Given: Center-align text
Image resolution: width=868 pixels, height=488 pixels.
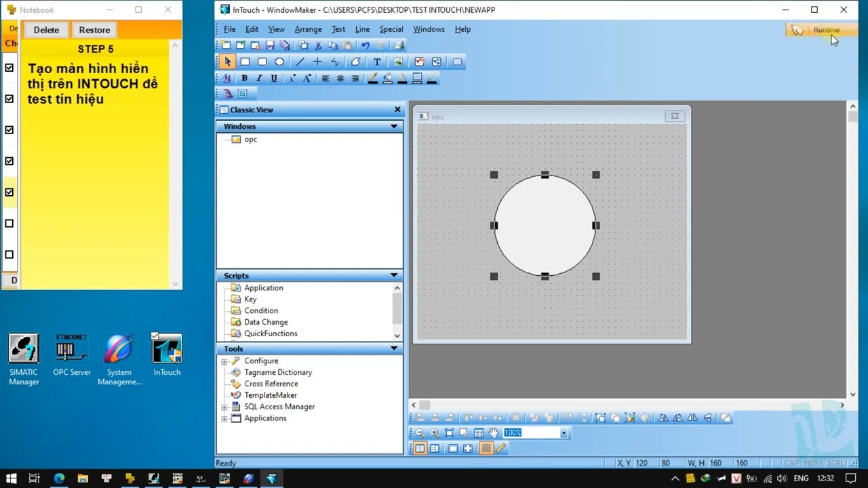Looking at the screenshot, I should coord(340,79).
